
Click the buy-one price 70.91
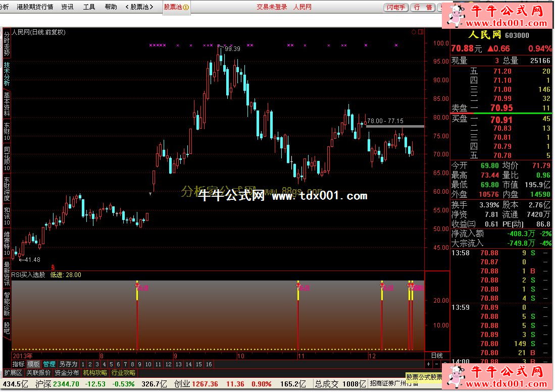point(501,120)
